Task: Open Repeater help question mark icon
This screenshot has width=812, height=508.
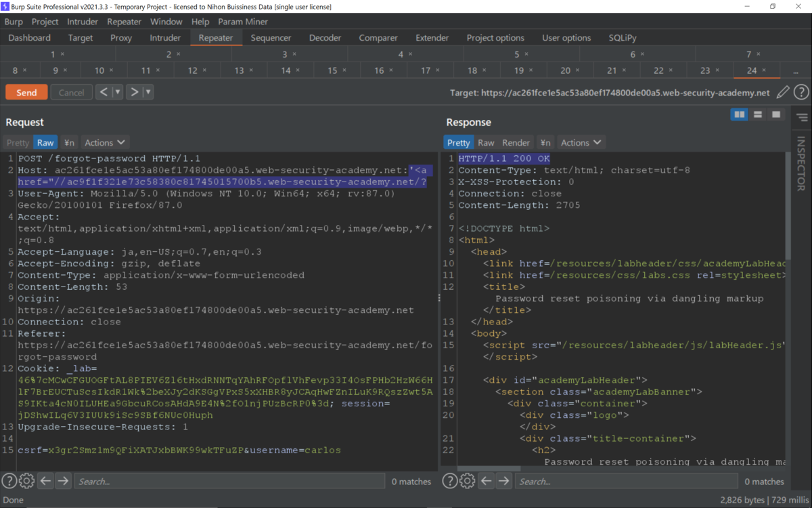Action: (x=801, y=93)
